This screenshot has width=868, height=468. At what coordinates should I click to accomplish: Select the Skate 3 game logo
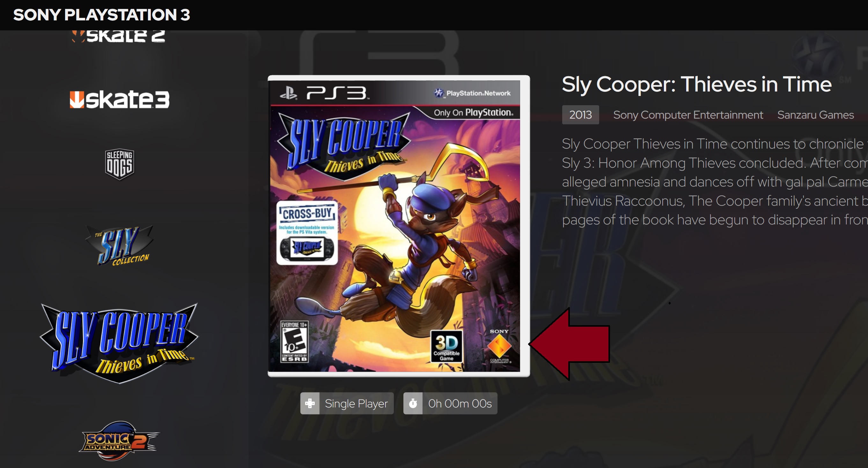coord(119,99)
